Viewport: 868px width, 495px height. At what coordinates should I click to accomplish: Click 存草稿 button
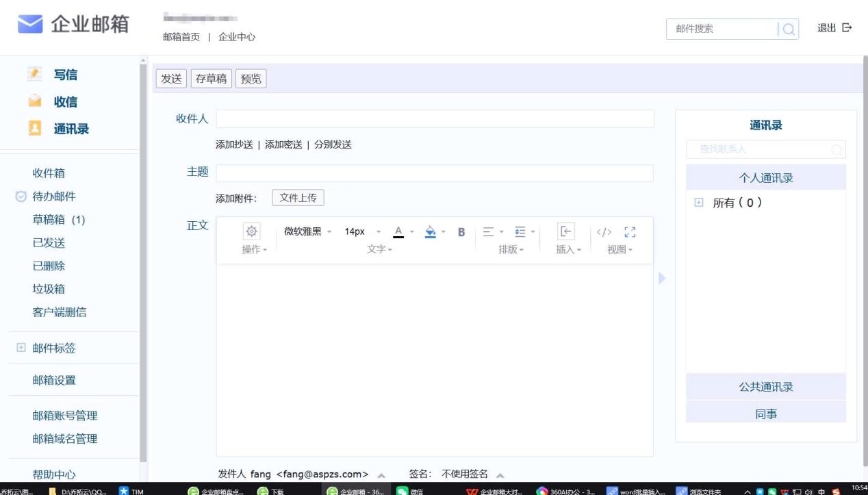coord(211,79)
